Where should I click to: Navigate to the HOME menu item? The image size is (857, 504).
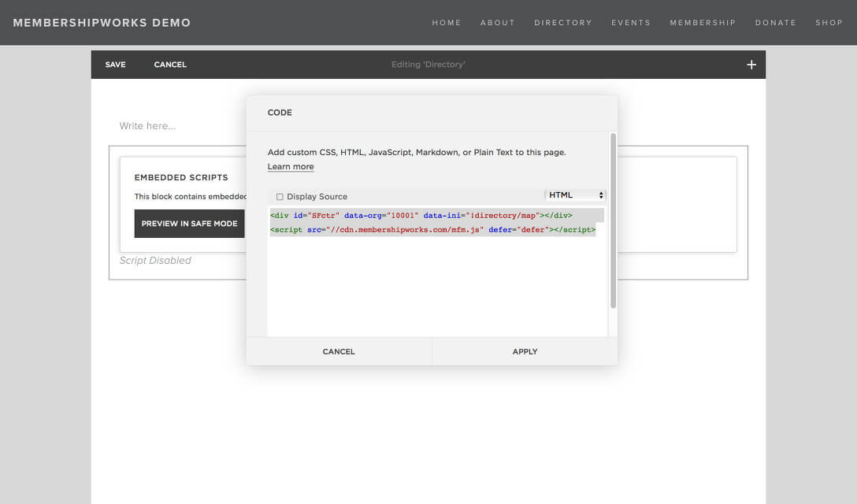447,23
